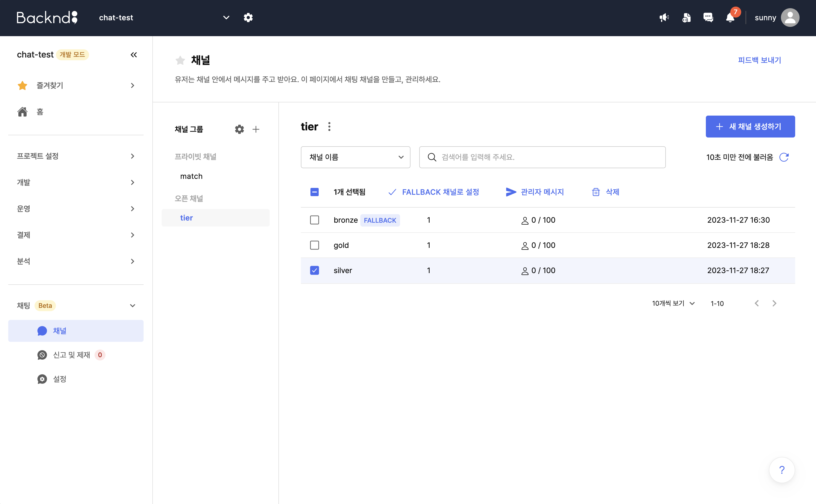Viewport: 816px width, 504px height.
Task: Expand the 결제 menu
Action: click(76, 235)
